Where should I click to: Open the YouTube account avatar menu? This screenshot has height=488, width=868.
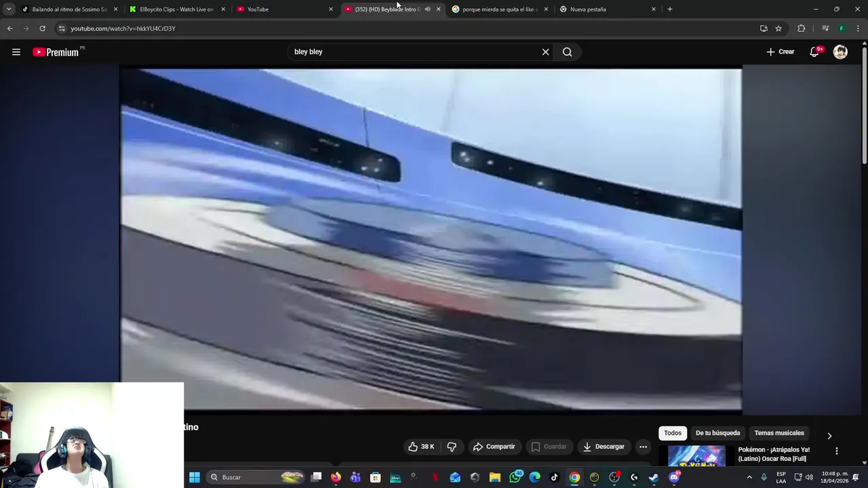tap(840, 52)
